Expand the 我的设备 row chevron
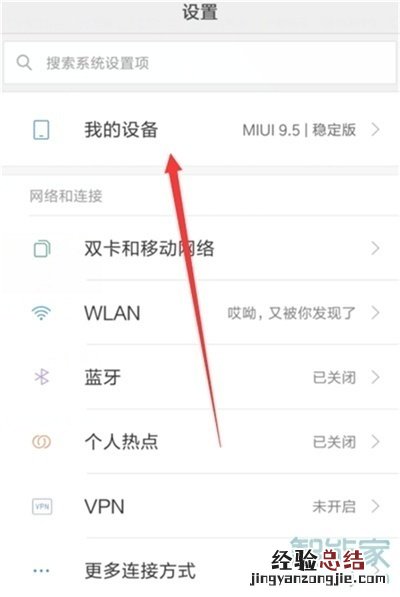This screenshot has width=400, height=597. (375, 130)
